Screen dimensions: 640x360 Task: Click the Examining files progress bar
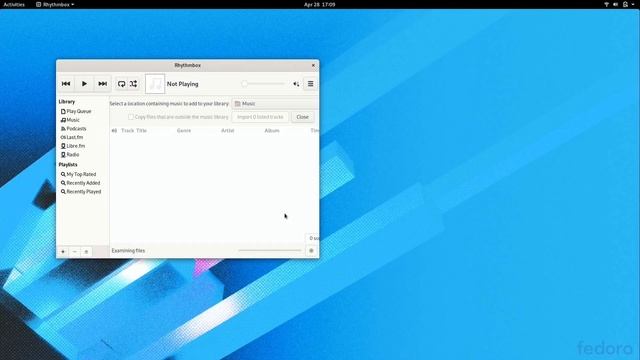(270, 250)
